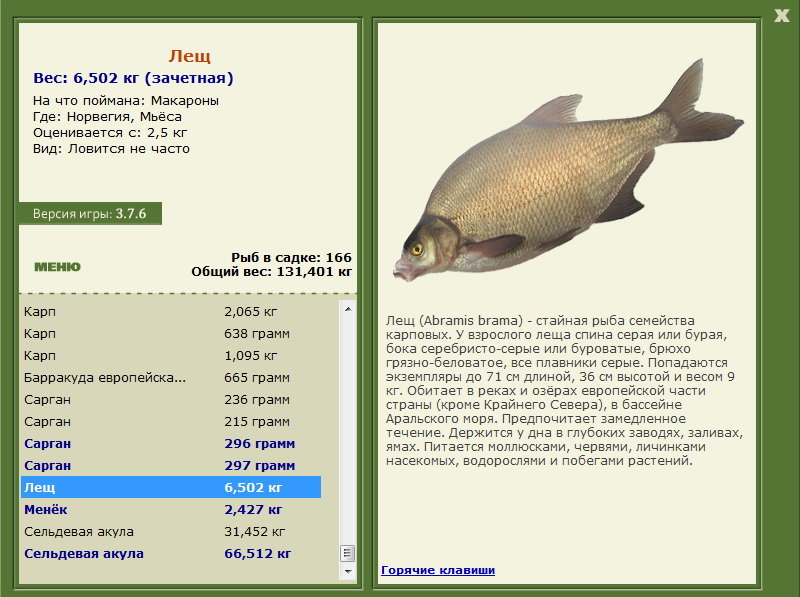Image resolution: width=800 pixels, height=597 pixels.
Task: Select the Менёк 2,427 кг row
Action: pyautogui.click(x=171, y=509)
